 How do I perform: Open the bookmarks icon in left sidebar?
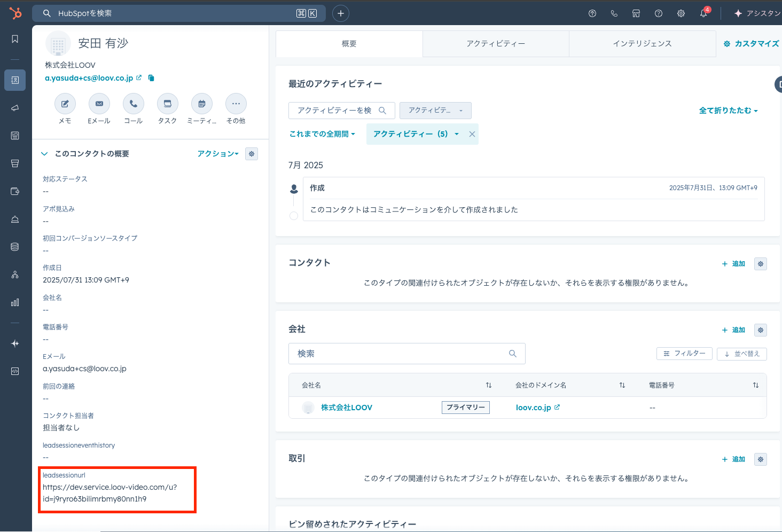[x=15, y=39]
